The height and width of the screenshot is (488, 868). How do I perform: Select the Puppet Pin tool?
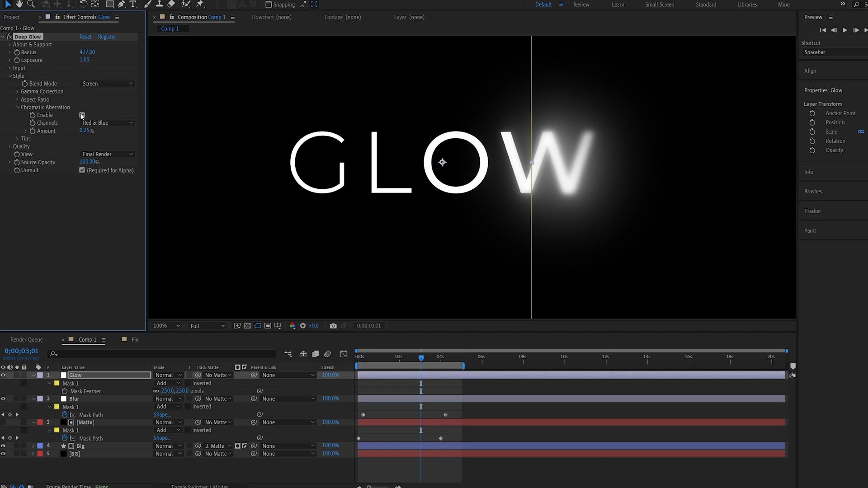pyautogui.click(x=200, y=4)
